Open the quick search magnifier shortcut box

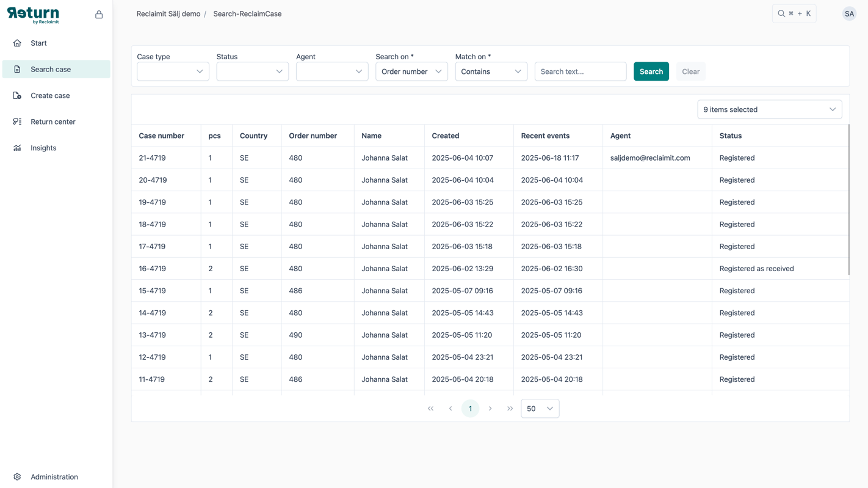coord(794,13)
